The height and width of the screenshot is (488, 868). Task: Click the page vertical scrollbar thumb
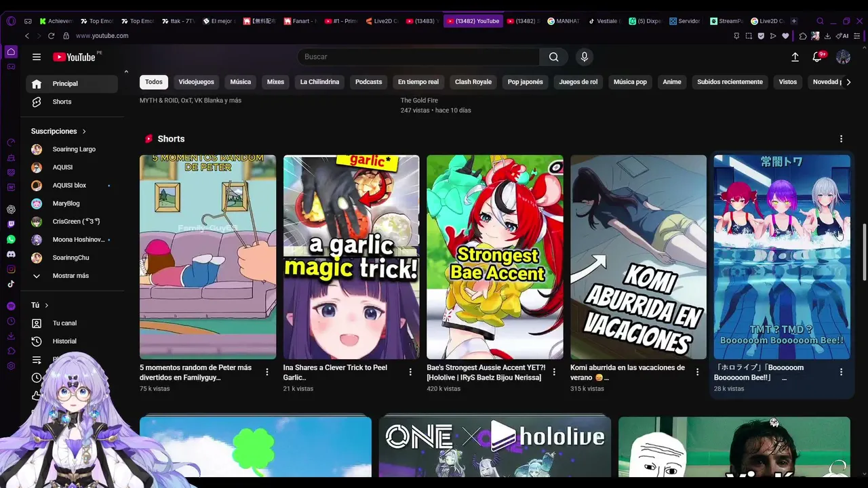pyautogui.click(x=864, y=251)
